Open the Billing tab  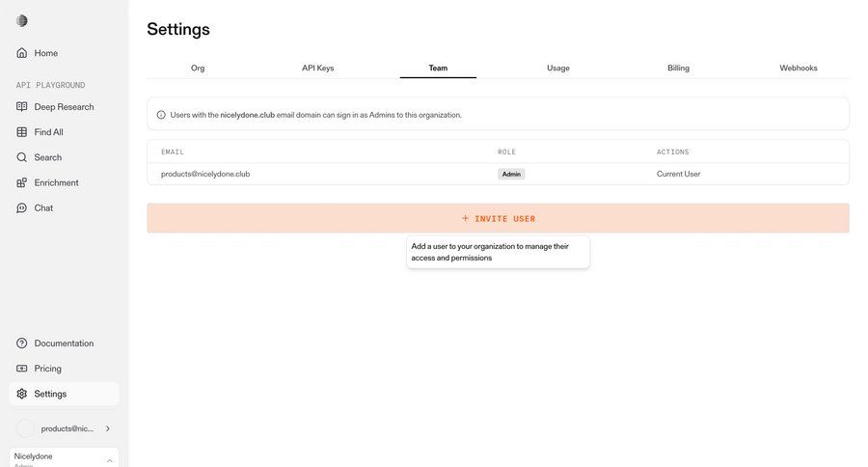678,69
